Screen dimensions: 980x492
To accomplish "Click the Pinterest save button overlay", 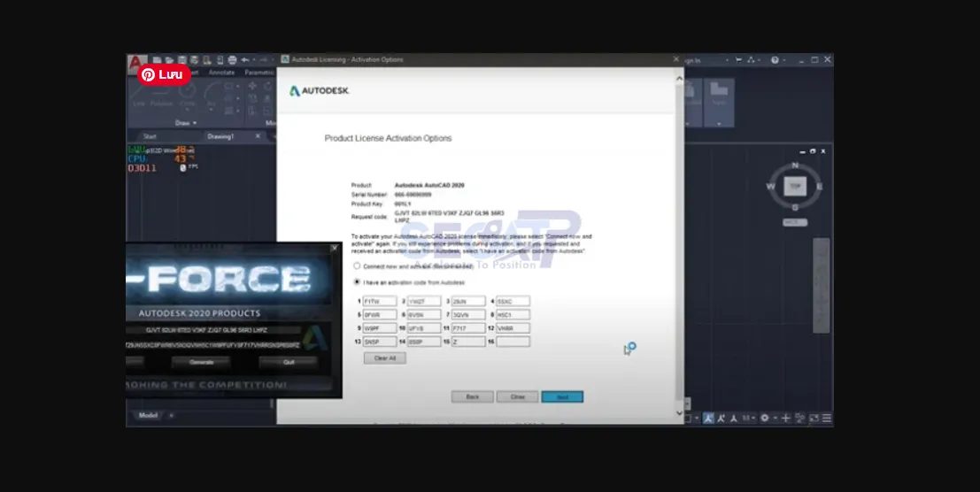I will tap(164, 75).
